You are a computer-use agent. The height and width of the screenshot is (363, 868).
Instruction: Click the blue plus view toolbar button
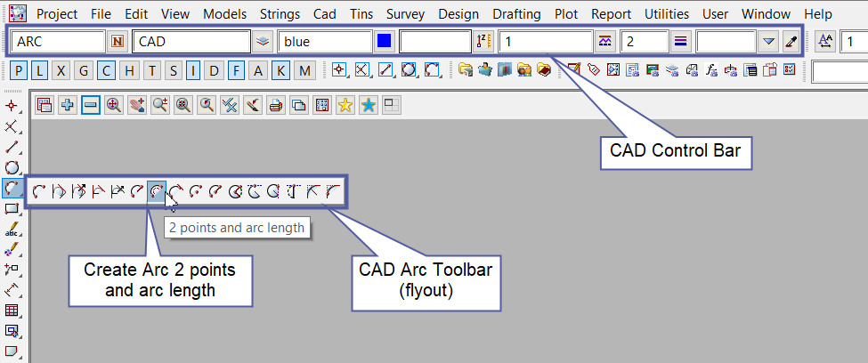pyautogui.click(x=68, y=105)
